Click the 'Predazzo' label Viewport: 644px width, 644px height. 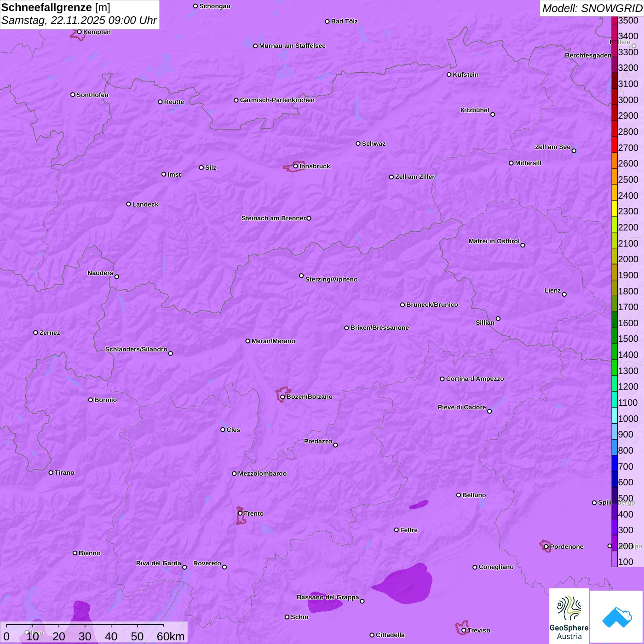coord(318,441)
